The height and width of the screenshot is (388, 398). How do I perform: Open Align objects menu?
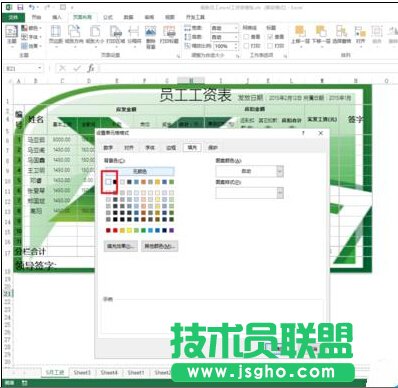tap(360, 35)
